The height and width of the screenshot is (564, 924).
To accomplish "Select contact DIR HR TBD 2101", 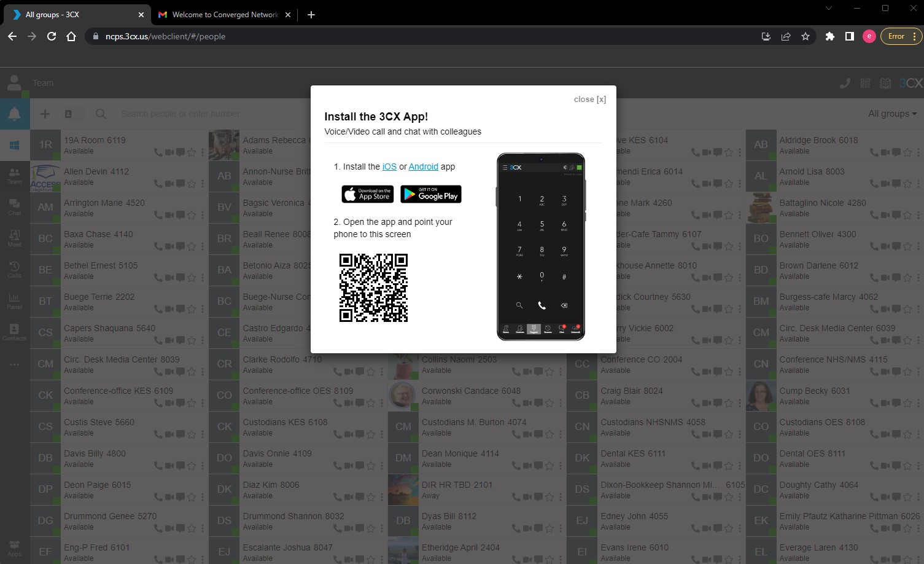I will click(477, 490).
